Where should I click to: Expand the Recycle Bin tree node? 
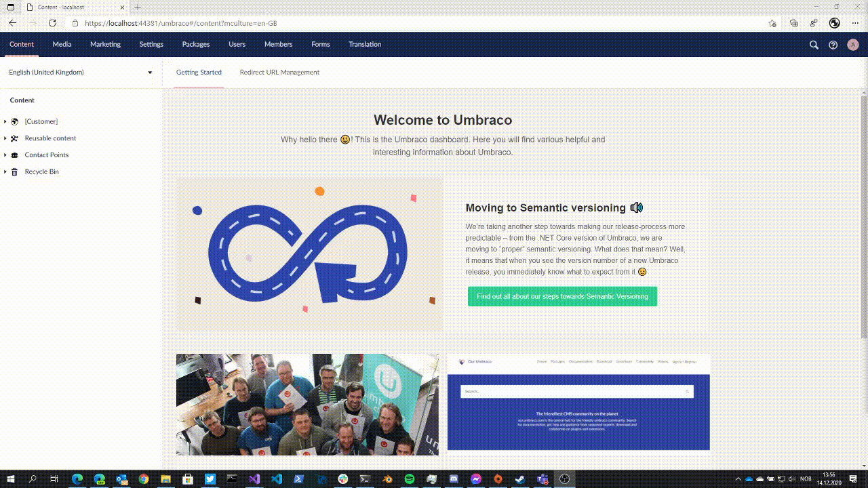point(5,172)
